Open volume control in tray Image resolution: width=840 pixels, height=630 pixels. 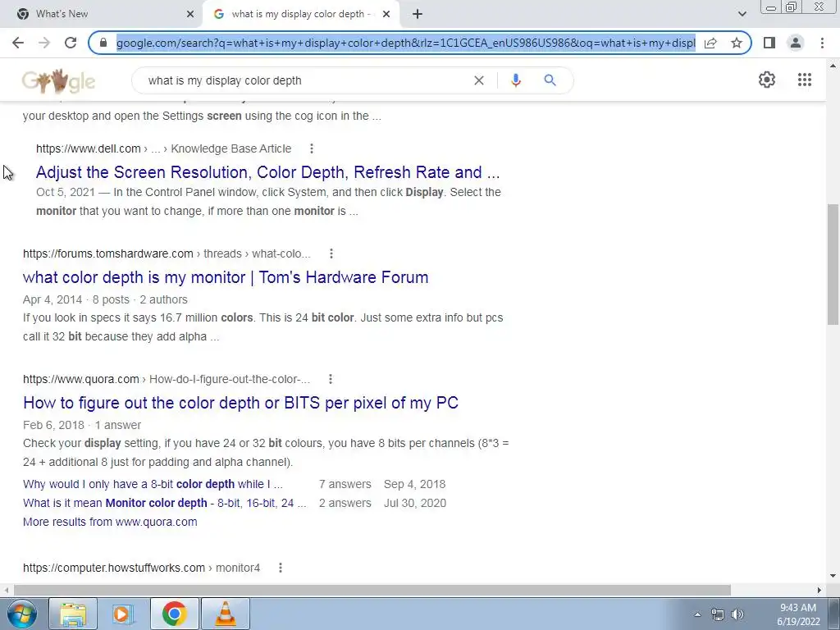coord(737,614)
